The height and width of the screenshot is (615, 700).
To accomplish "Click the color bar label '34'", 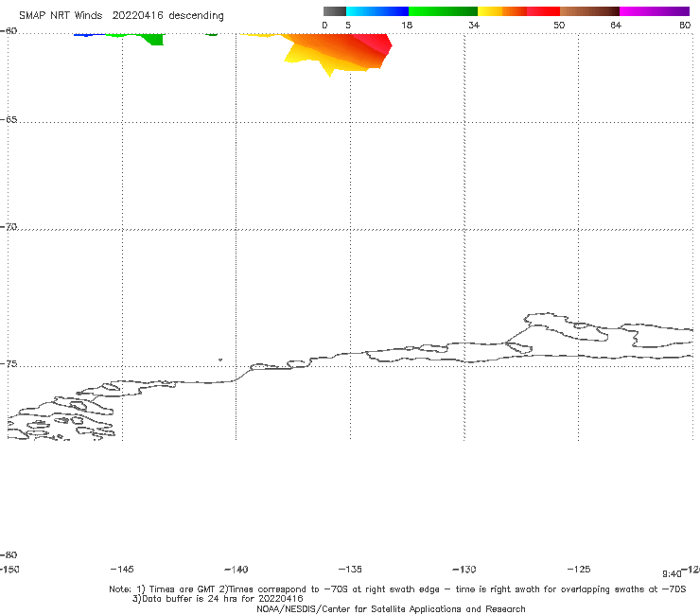I will tap(474, 25).
